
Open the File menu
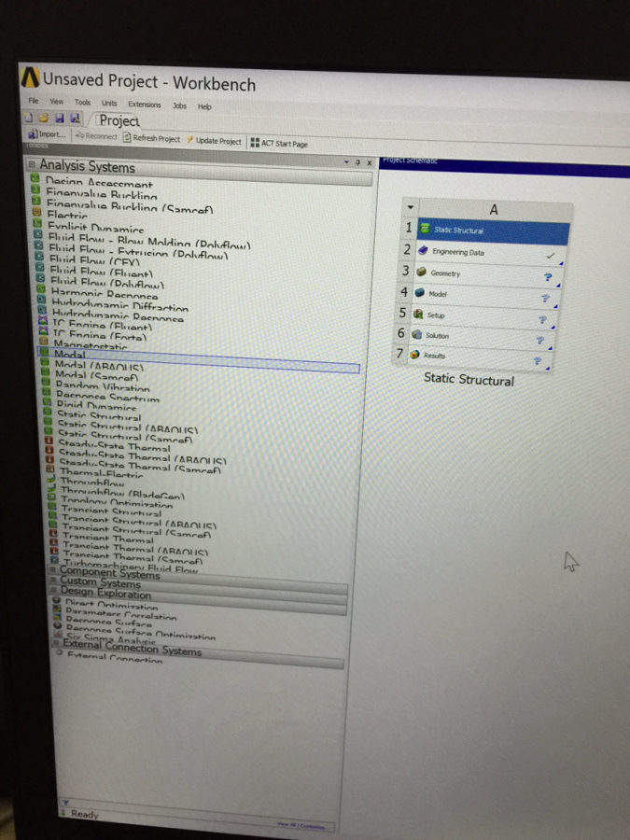(34, 100)
